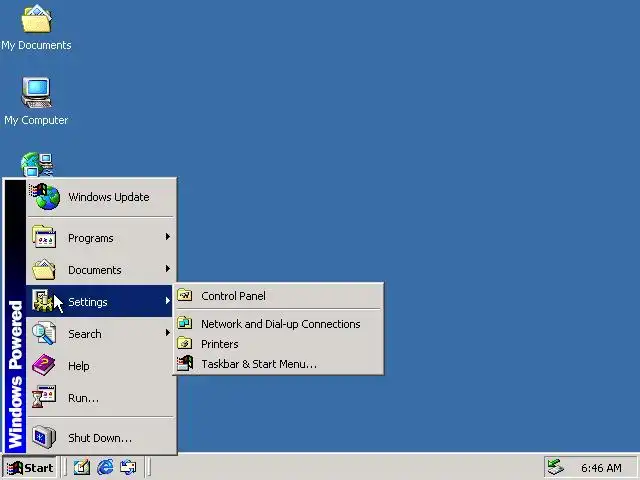
Task: Click the Show Desktop Quick Launch icon
Action: tap(82, 467)
